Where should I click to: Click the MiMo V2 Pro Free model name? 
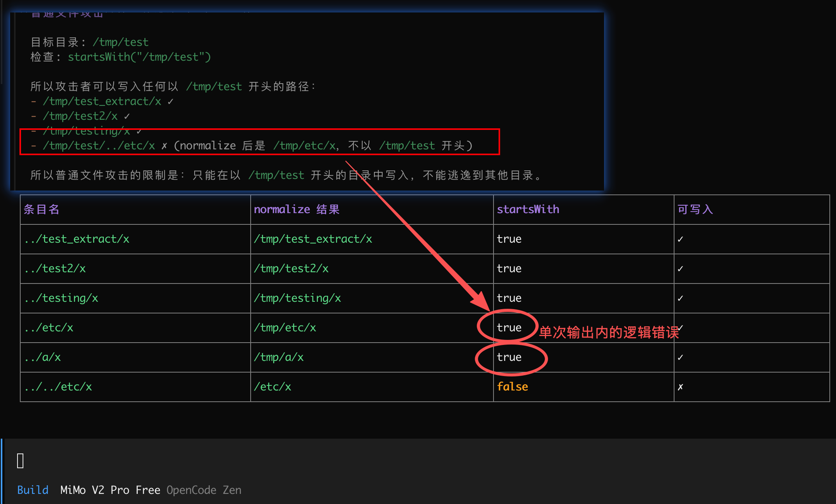pos(110,490)
